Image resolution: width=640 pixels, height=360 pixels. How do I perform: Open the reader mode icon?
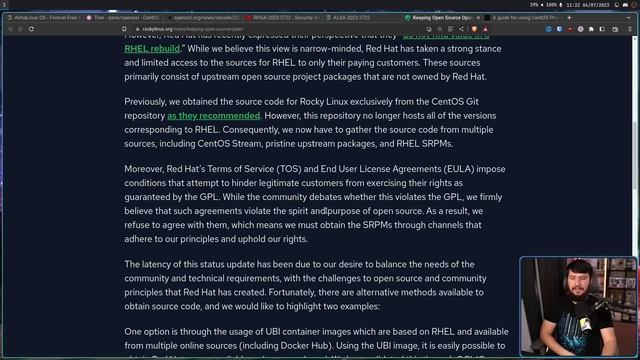450,29
